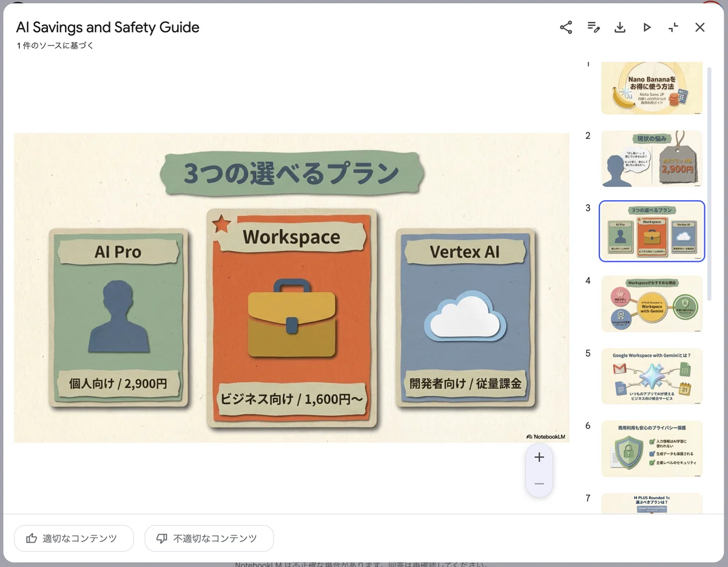Mark as 適切なコンテンツ

point(74,538)
